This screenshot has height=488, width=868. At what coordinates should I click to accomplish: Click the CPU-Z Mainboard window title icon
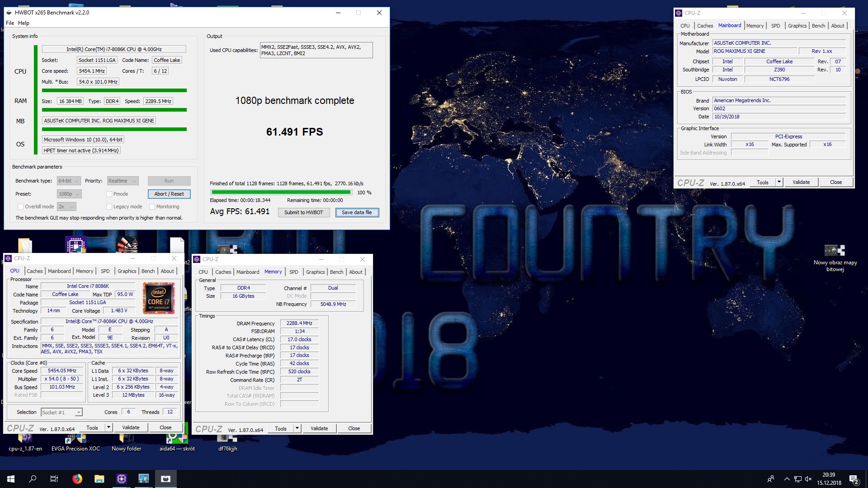click(679, 13)
